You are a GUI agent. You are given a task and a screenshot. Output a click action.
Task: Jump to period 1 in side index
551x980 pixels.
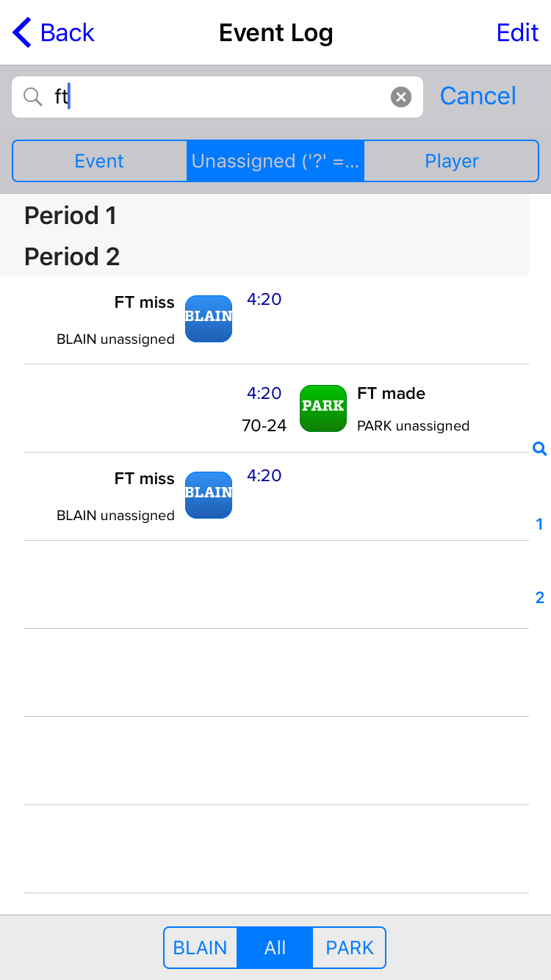540,525
